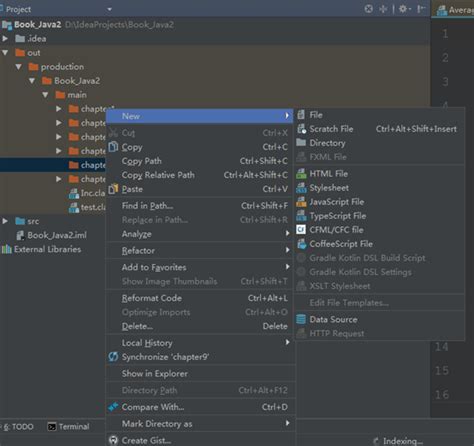Viewport: 474px width, 446px height.
Task: Collapse the main folder arrow
Action: (x=45, y=95)
